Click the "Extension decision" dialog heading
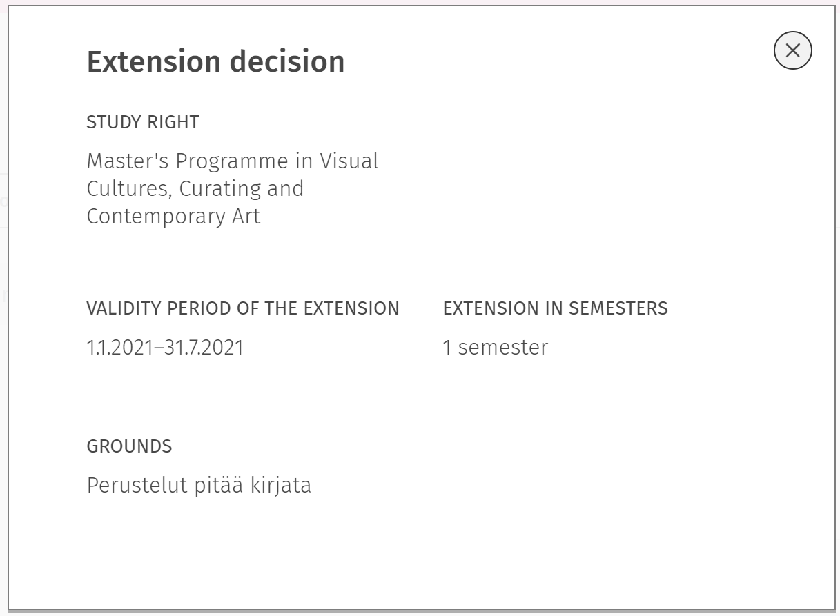The height and width of the screenshot is (616, 840). point(215,62)
